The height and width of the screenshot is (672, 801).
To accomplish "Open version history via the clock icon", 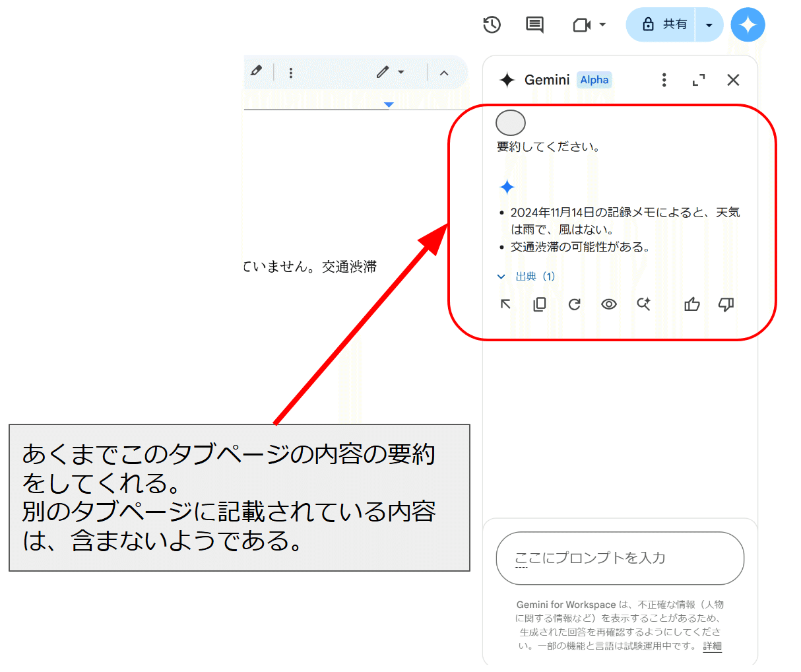I will coord(491,24).
